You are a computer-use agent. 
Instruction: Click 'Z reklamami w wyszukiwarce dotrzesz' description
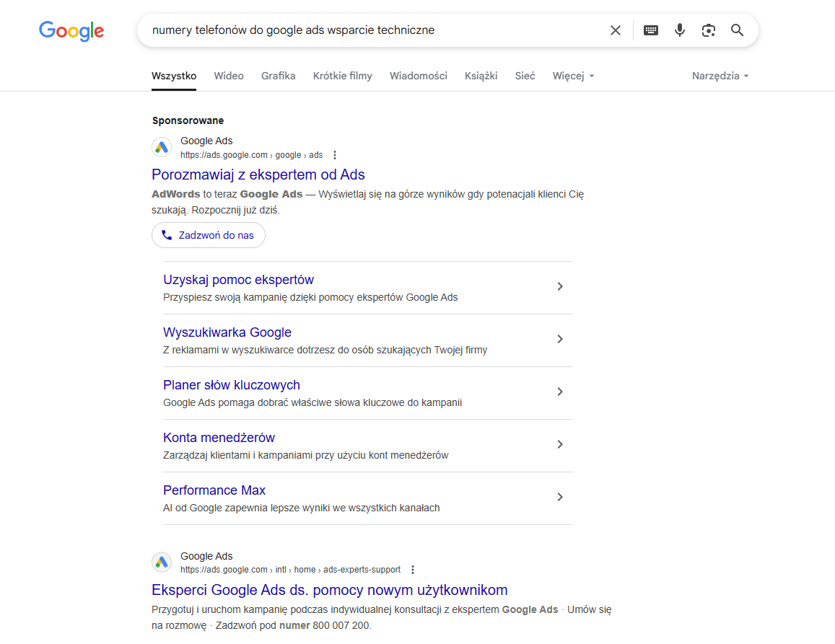tap(325, 350)
